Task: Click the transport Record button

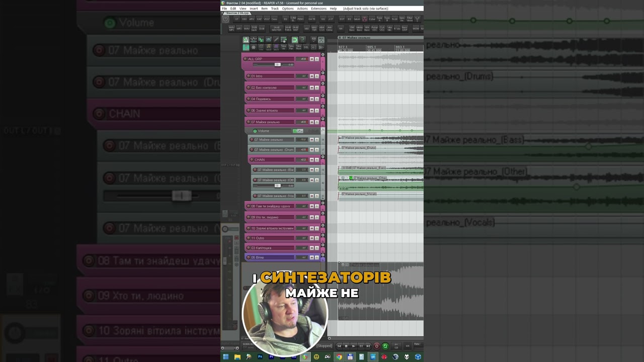Action: (x=376, y=346)
